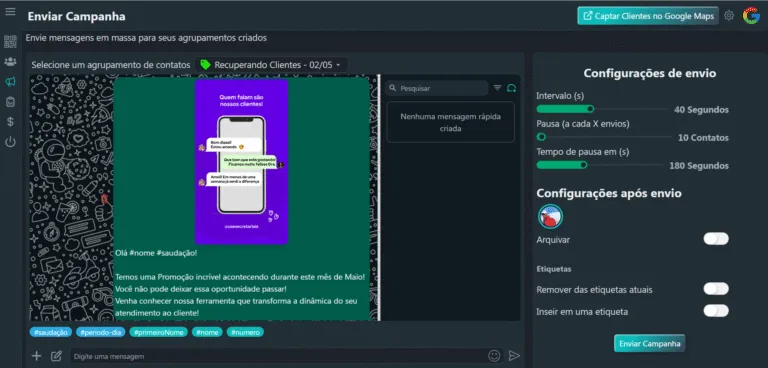Insert the #nome variable tag
This screenshot has height=368, width=768.
(207, 332)
